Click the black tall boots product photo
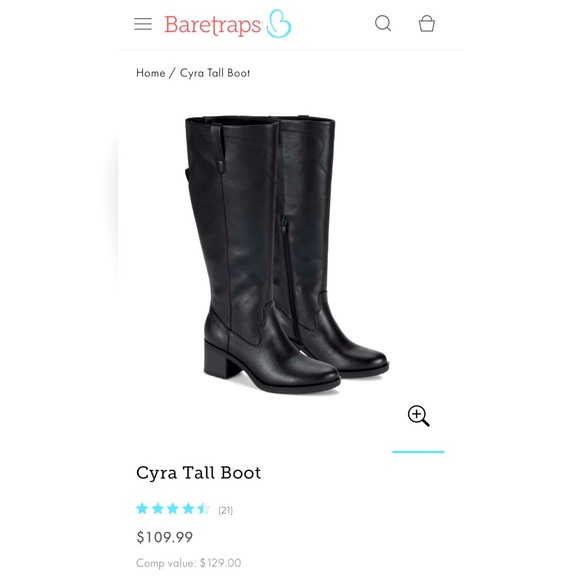The width and height of the screenshot is (580, 580). pos(287,254)
